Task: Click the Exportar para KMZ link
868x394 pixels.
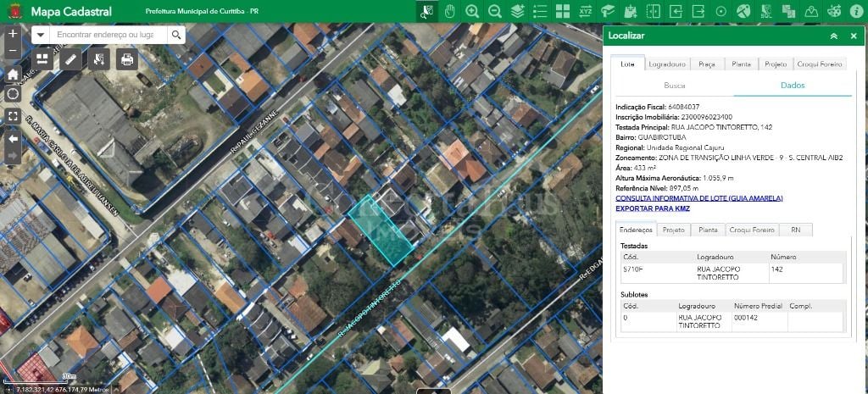Action: pos(653,208)
